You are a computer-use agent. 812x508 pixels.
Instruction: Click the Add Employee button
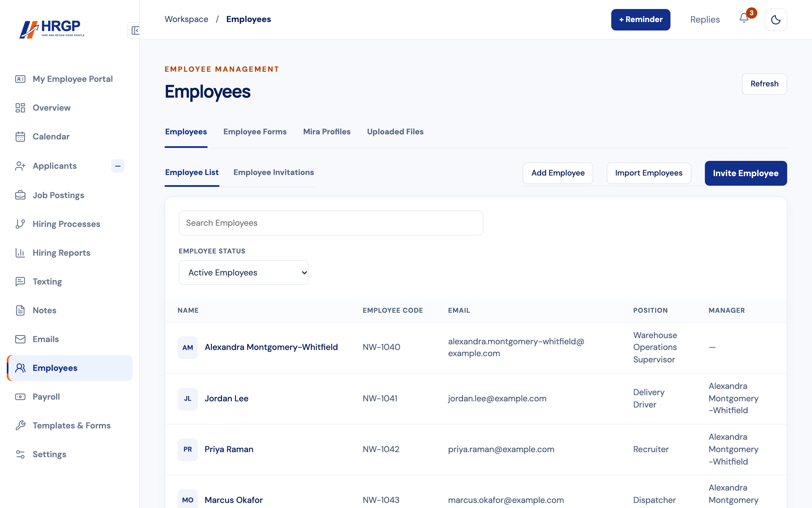(558, 173)
